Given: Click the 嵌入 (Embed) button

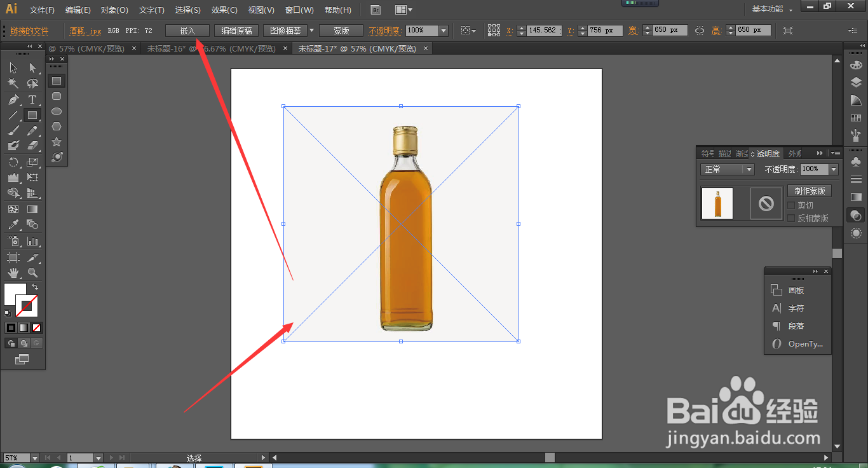Looking at the screenshot, I should [187, 31].
